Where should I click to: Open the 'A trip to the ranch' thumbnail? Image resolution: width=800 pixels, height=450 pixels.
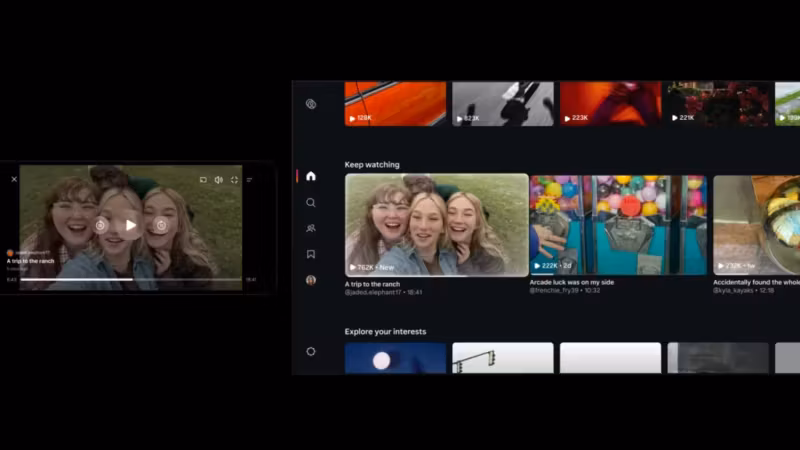click(437, 225)
